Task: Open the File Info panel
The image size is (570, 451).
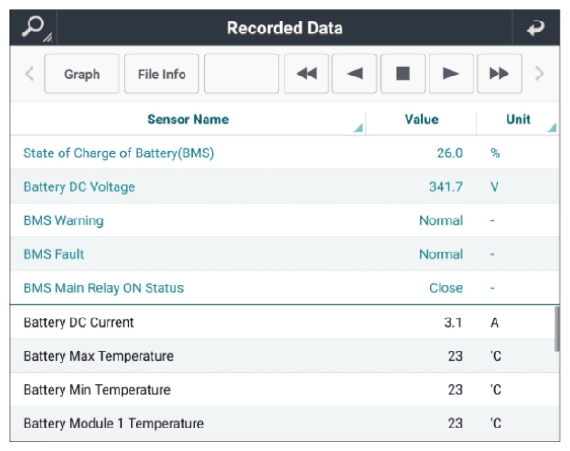Action: pyautogui.click(x=161, y=74)
